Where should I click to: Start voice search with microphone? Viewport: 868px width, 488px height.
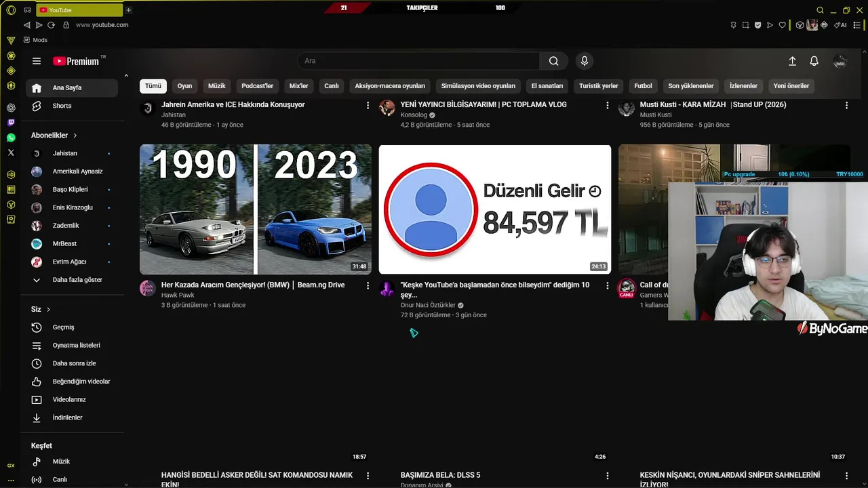[x=585, y=61]
